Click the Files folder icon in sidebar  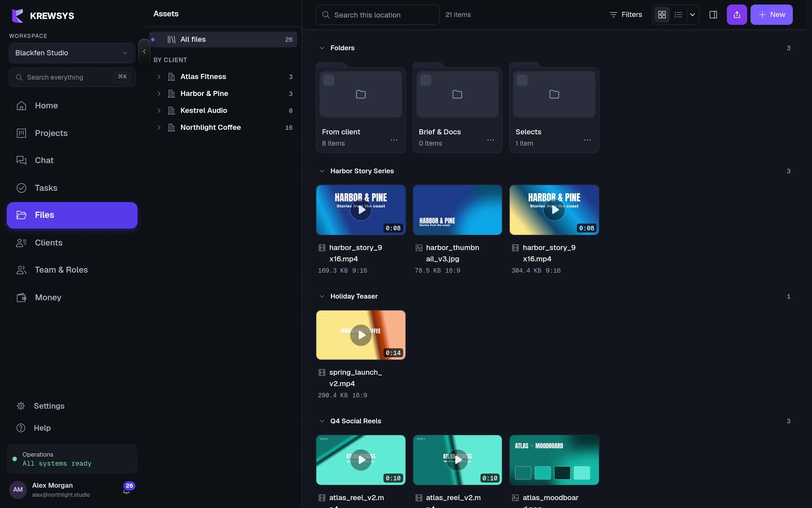(21, 215)
